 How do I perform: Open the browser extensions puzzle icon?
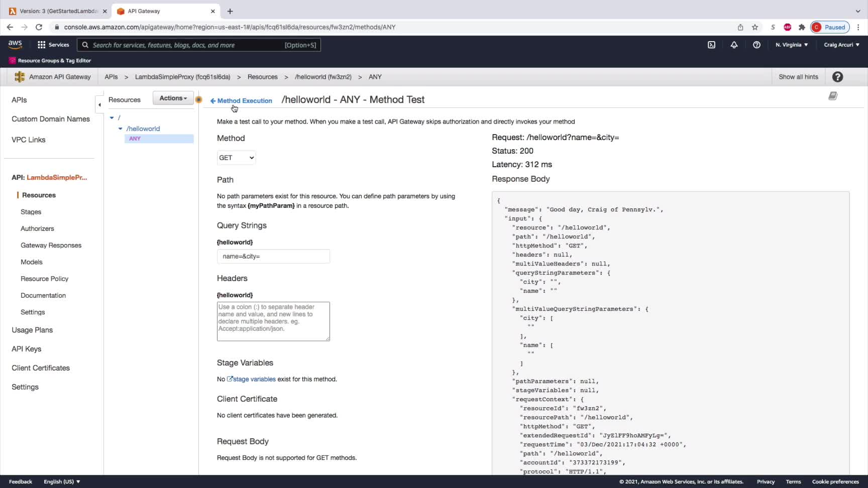[802, 27]
